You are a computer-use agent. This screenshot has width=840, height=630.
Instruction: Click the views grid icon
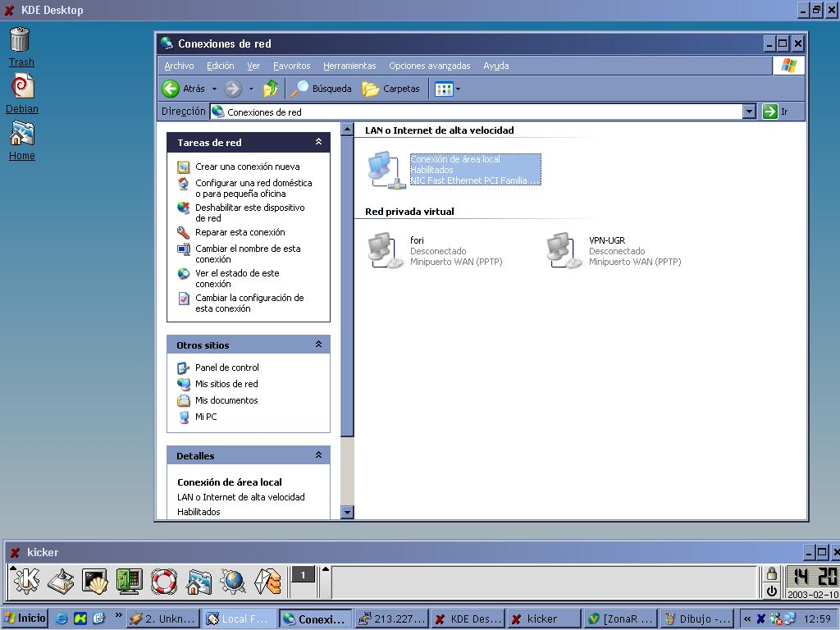coord(444,89)
